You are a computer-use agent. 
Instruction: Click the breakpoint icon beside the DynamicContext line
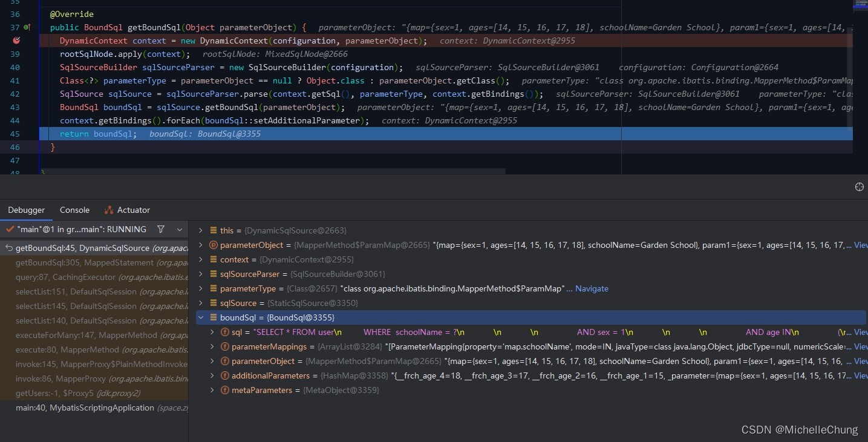[16, 41]
